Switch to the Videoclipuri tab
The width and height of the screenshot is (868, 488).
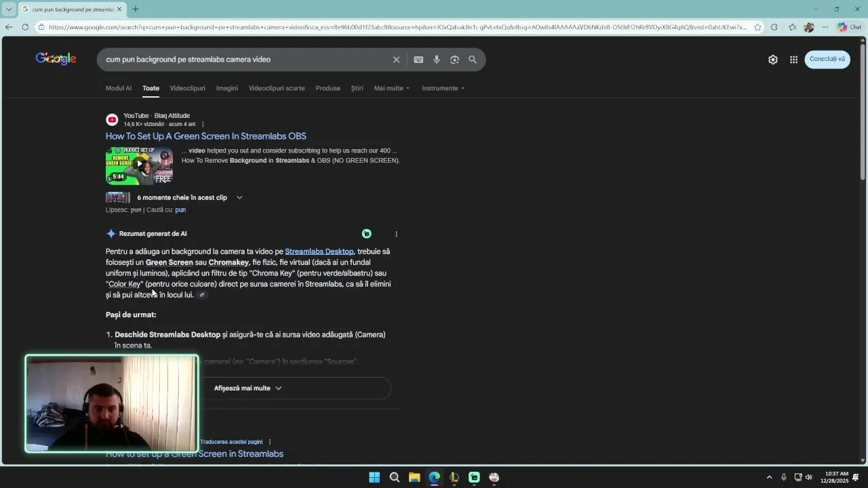pos(188,88)
